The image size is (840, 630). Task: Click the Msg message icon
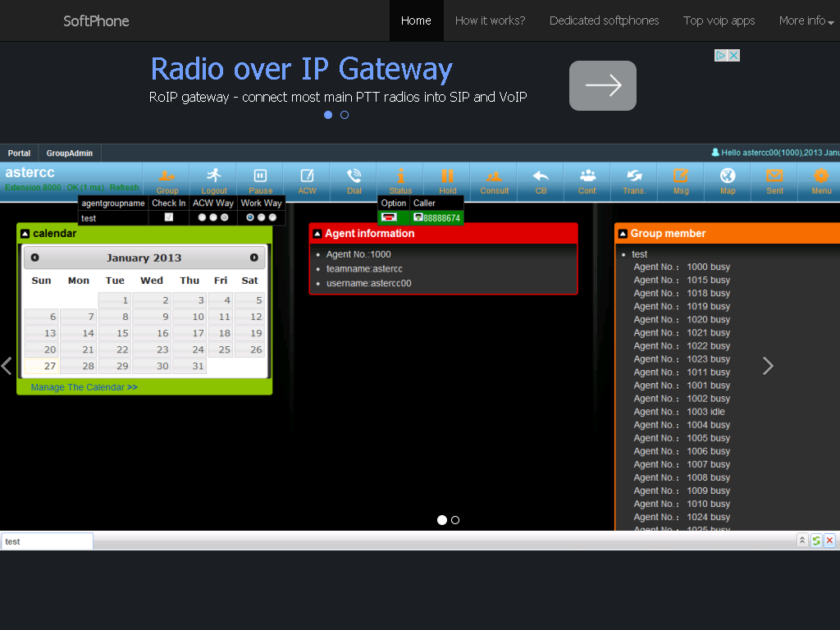coord(681,176)
